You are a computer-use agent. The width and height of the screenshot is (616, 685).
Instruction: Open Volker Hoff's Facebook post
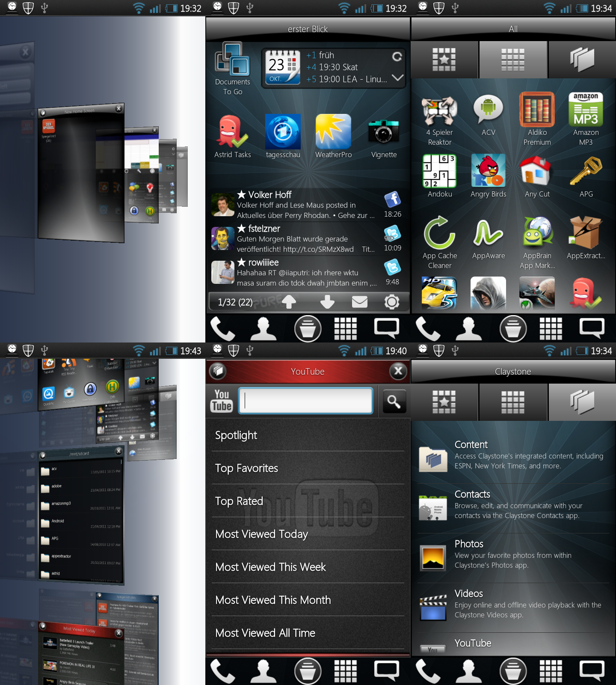coord(306,205)
